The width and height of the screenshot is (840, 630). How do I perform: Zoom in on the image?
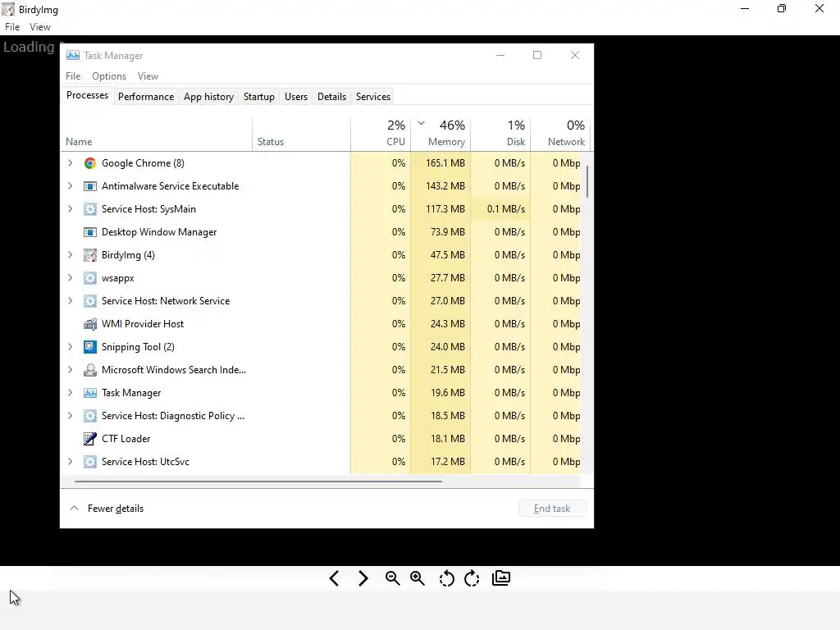tap(418, 578)
